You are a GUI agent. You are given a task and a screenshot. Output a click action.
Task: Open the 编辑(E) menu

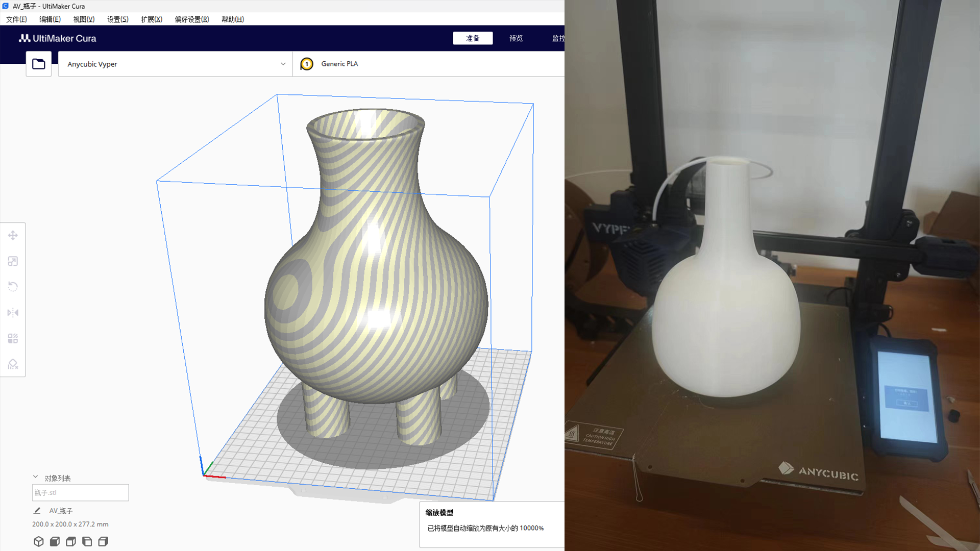coord(50,19)
